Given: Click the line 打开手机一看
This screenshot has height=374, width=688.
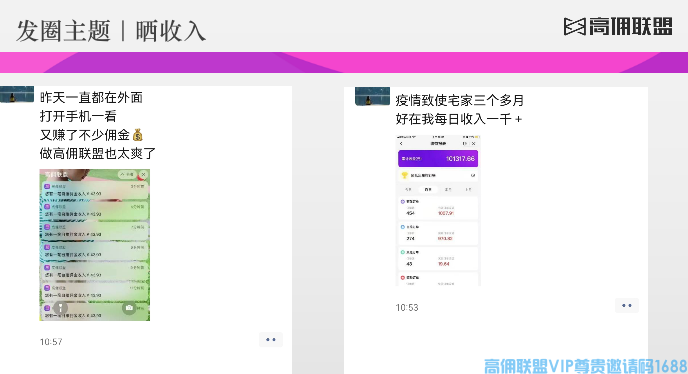Looking at the screenshot, I should click(x=78, y=116).
